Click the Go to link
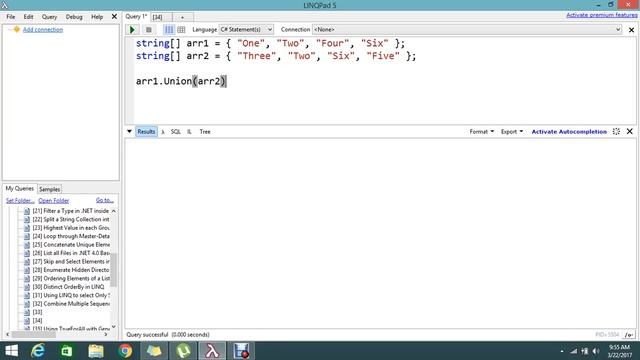Image resolution: width=640 pixels, height=360 pixels. [104, 200]
